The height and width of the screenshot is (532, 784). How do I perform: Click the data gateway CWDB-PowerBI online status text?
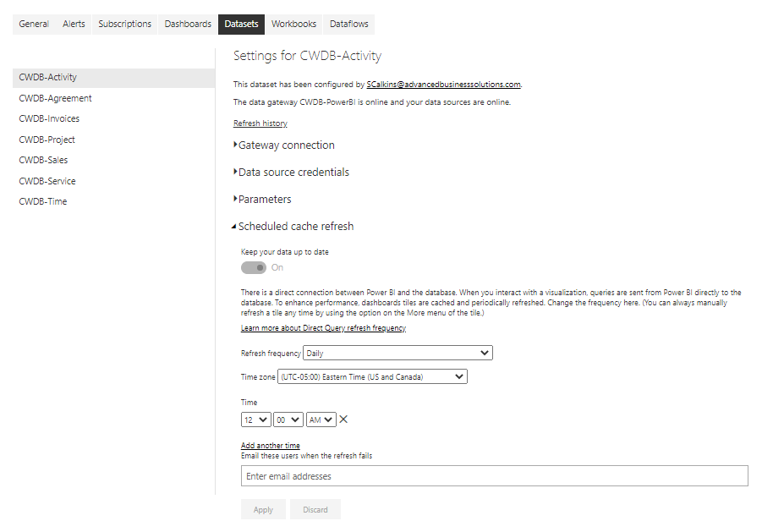click(x=372, y=102)
